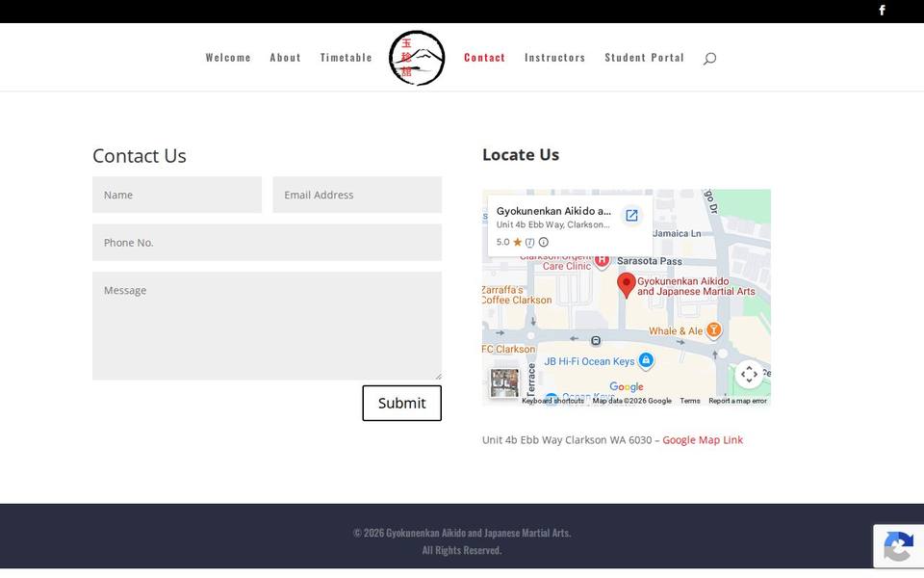Viewport: 924px width, 578px height.
Task: Click the Urgent Care Clinic hospital marker
Action: click(602, 261)
